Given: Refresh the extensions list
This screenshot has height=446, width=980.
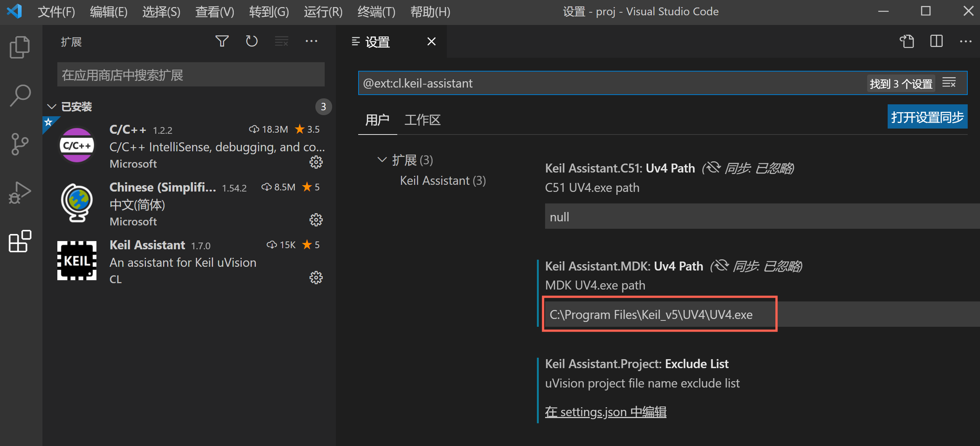Looking at the screenshot, I should point(251,41).
